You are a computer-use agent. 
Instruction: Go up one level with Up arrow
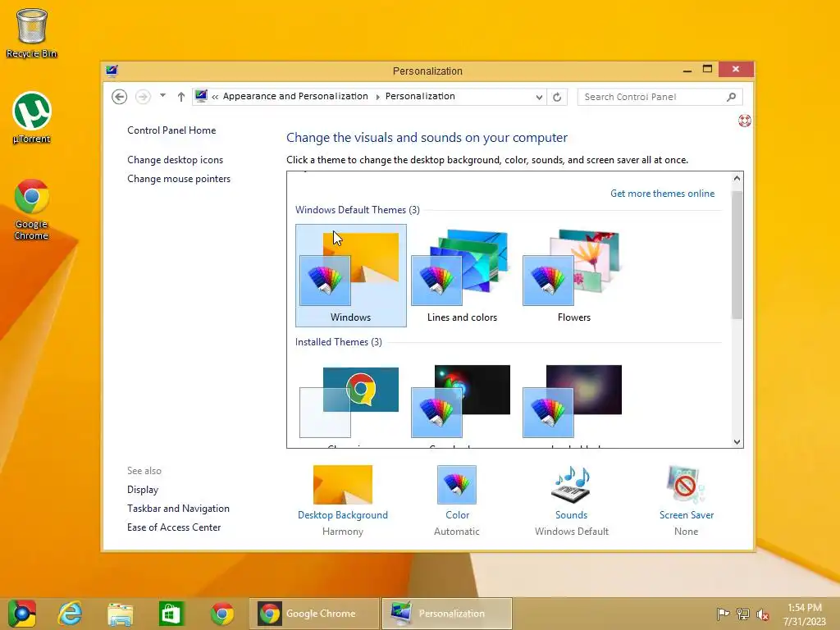click(x=181, y=97)
